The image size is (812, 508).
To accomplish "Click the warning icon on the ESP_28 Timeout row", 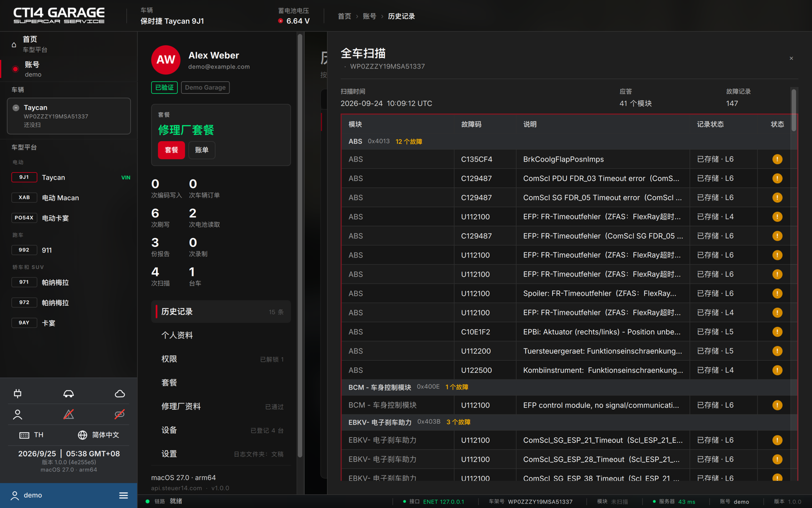I will pos(777,459).
